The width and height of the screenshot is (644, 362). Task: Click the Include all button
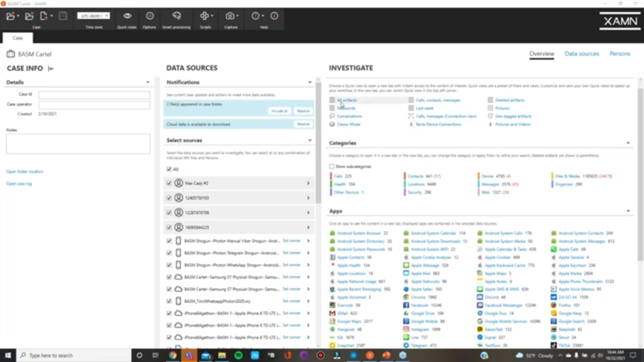coord(279,111)
